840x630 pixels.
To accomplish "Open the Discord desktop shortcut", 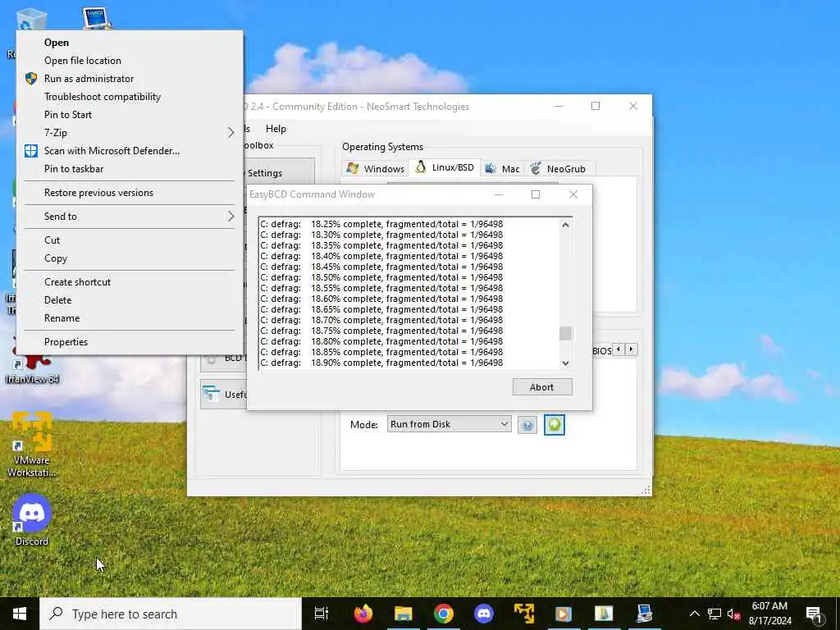I will click(32, 520).
